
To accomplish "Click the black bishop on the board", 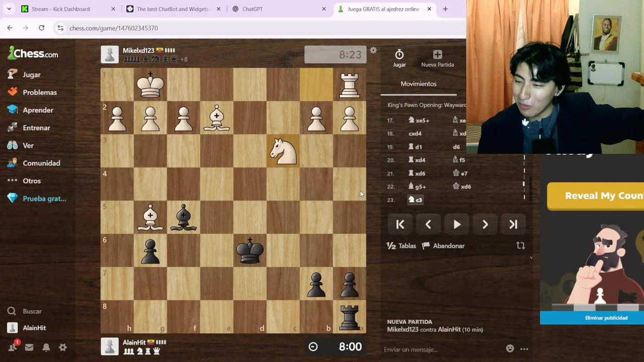I will tap(184, 217).
